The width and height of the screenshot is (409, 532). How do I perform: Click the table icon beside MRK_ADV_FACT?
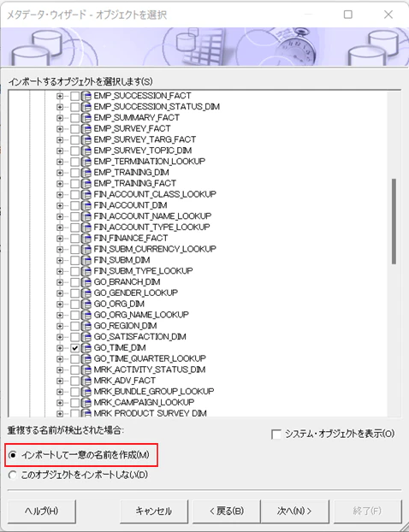pos(86,381)
